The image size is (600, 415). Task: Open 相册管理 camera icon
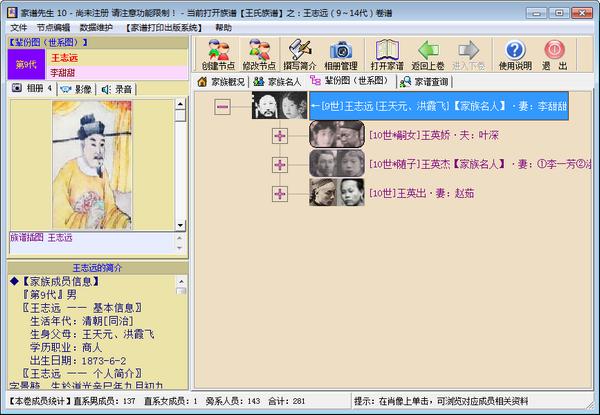[x=341, y=55]
